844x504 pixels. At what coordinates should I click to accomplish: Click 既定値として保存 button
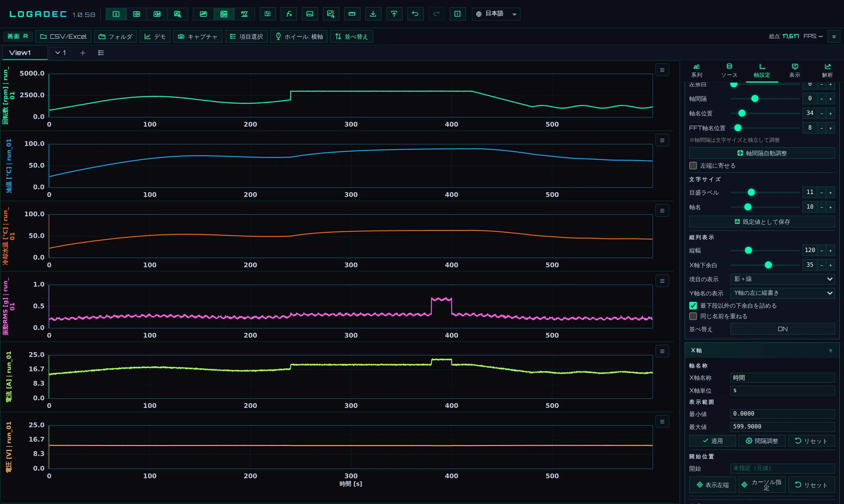pyautogui.click(x=762, y=222)
